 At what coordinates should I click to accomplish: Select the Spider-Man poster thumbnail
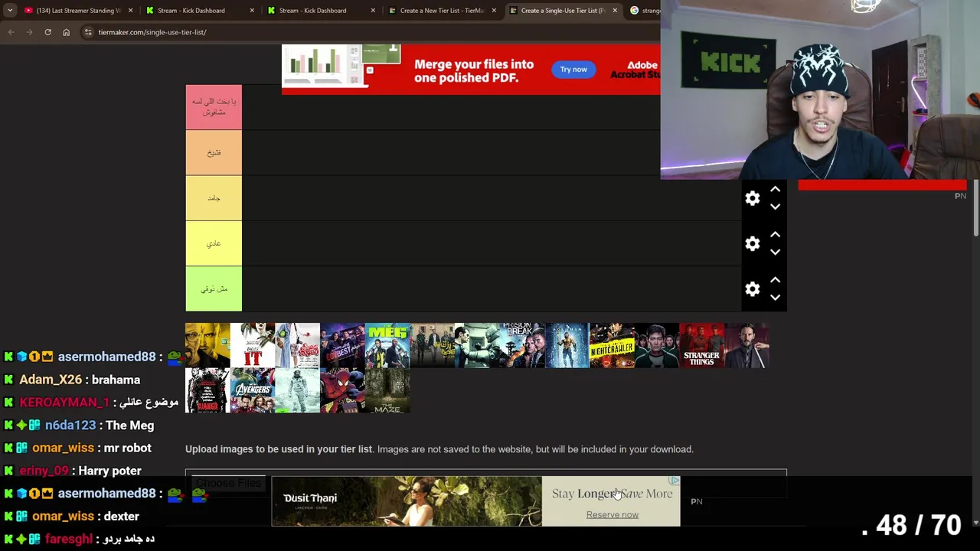click(342, 390)
